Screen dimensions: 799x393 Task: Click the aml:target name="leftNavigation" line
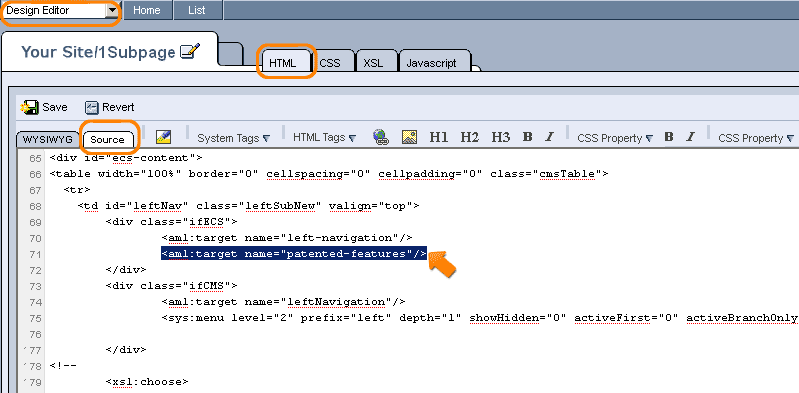coord(283,302)
